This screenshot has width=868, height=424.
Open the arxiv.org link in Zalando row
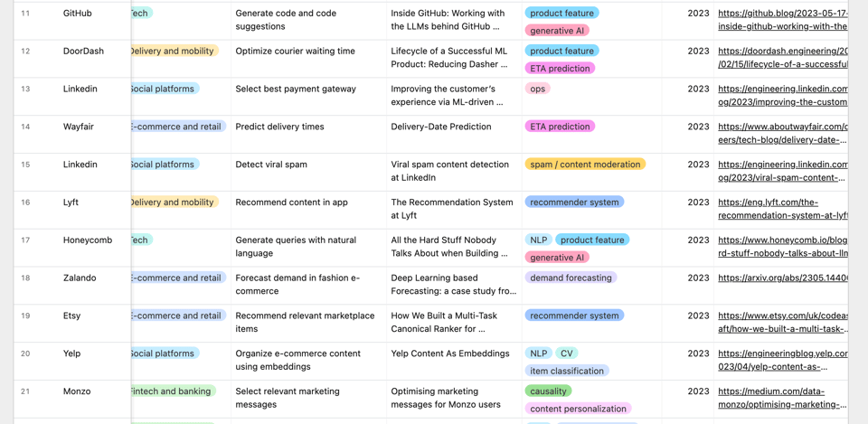pyautogui.click(x=782, y=278)
